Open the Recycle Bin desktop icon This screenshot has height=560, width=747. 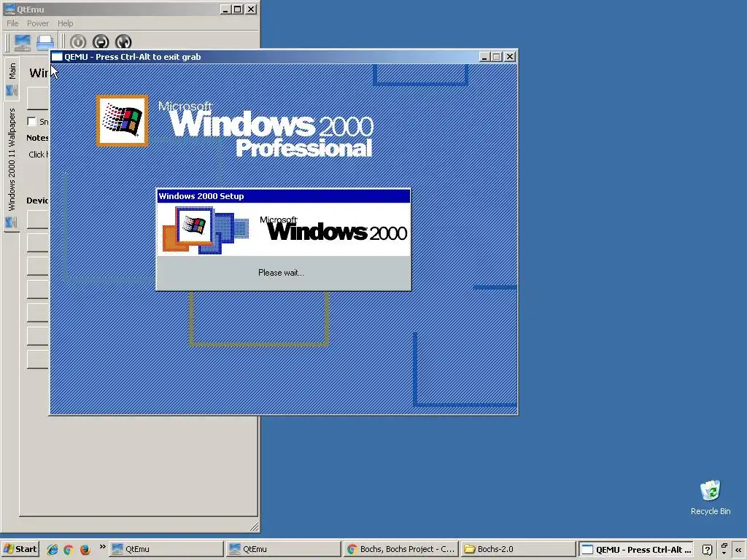pyautogui.click(x=711, y=497)
